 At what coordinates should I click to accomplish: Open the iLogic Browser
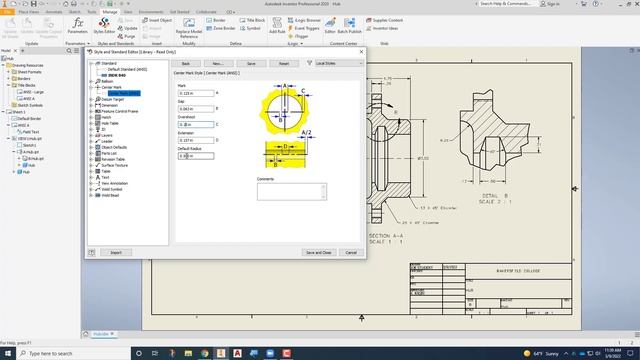[x=304, y=20]
